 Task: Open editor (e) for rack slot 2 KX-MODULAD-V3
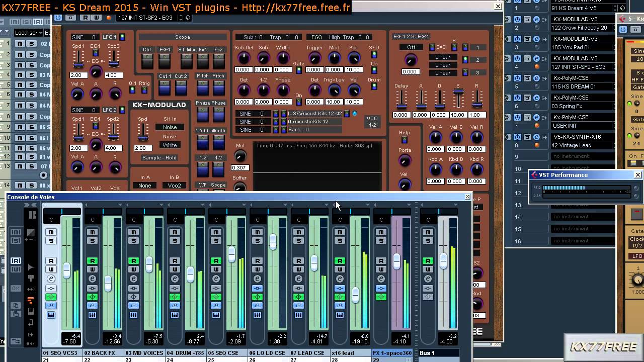coord(536,19)
